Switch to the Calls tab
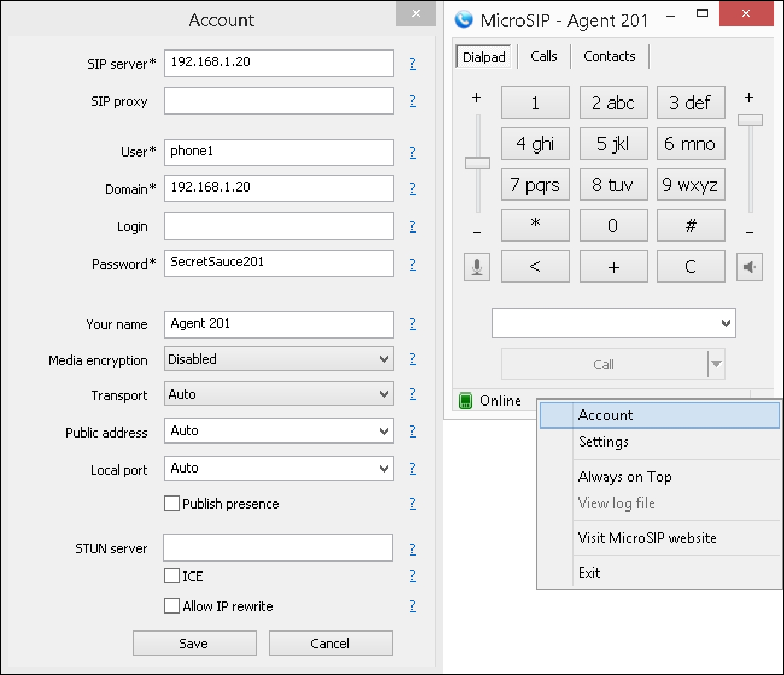 (543, 56)
